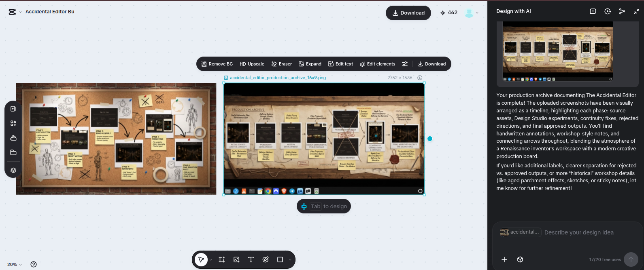This screenshot has width=644, height=270.
Task: Expand the logo menu dropdown arrow
Action: point(21,12)
